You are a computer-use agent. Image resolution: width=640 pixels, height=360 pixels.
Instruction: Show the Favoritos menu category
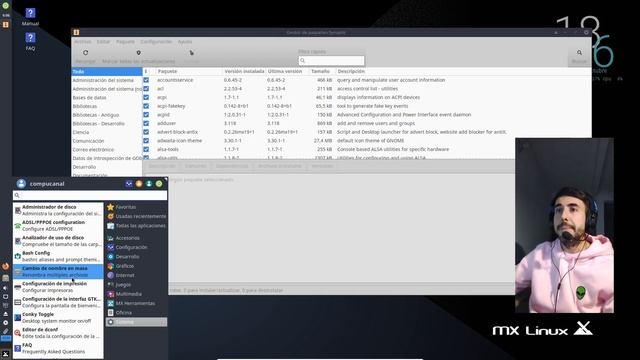(x=136, y=207)
